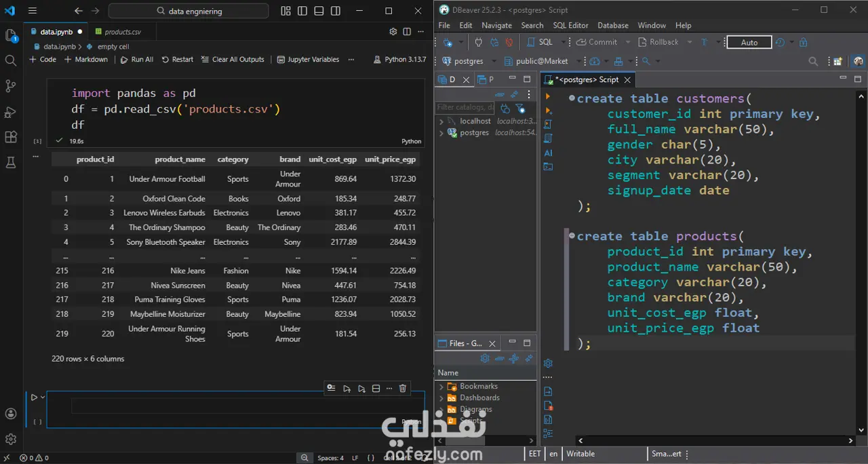Toggle primary side bar in VS Code

(x=302, y=11)
